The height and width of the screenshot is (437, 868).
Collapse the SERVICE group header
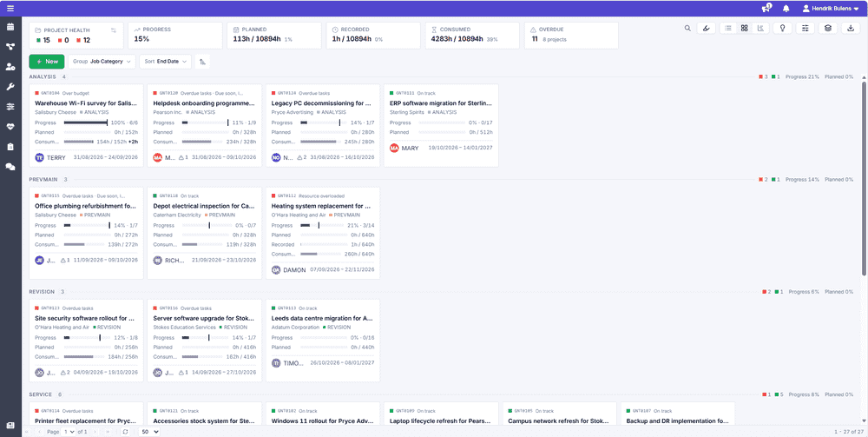pyautogui.click(x=41, y=395)
